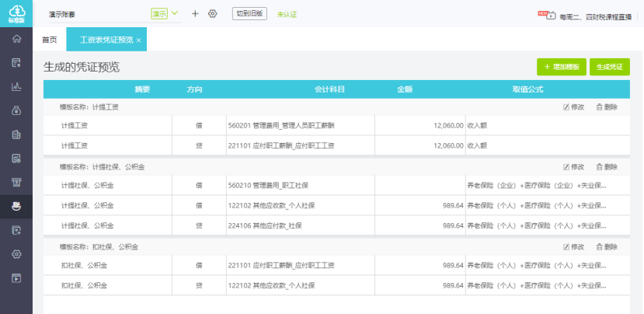Open the money bag sidebar icon
The width and height of the screenshot is (644, 314).
(x=16, y=110)
